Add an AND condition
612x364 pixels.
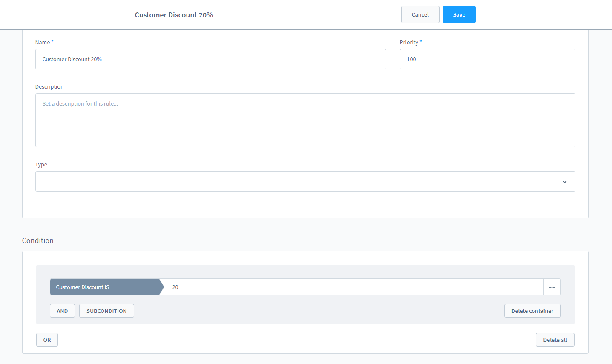tap(62, 311)
